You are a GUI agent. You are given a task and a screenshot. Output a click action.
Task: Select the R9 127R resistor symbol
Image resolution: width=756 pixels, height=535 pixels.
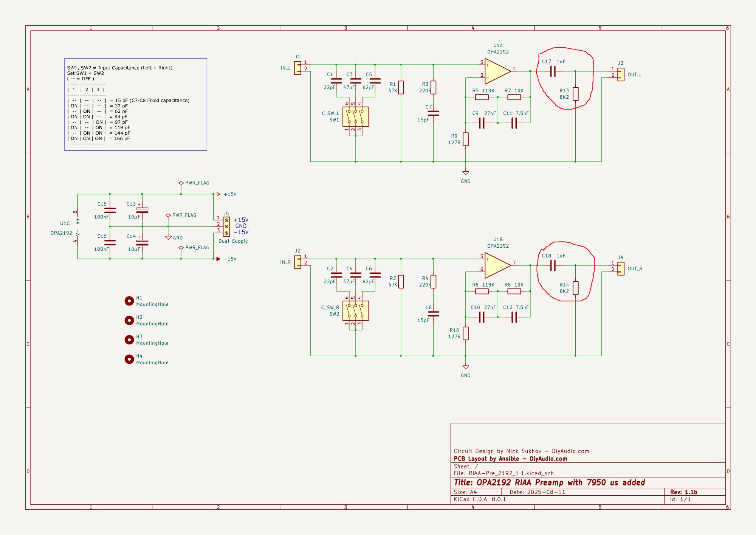466,139
